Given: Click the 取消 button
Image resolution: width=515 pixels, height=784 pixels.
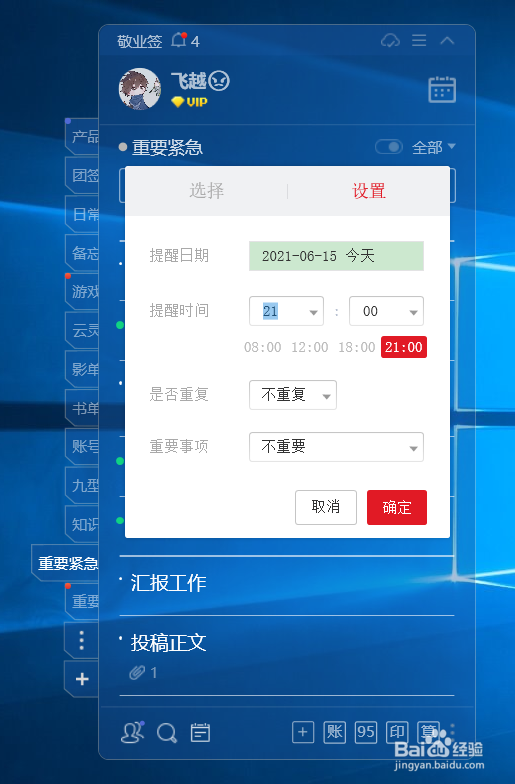Looking at the screenshot, I should (326, 507).
